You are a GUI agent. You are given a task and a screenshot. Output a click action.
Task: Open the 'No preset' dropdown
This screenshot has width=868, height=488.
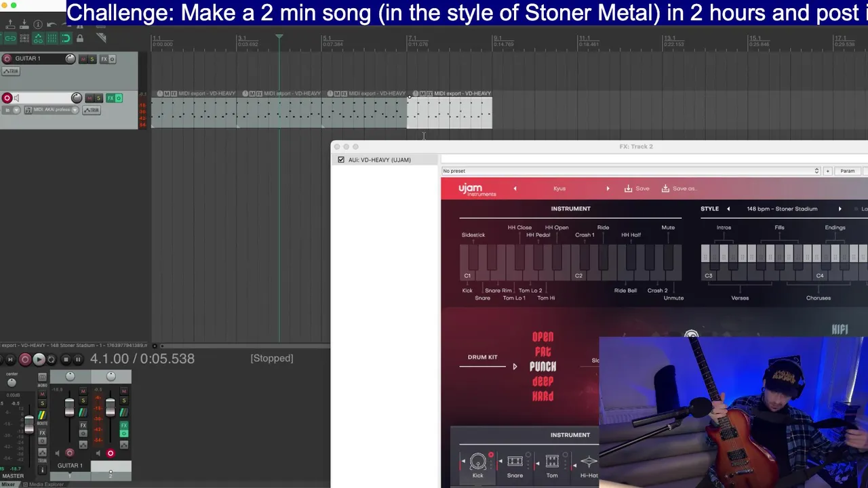[x=631, y=171]
